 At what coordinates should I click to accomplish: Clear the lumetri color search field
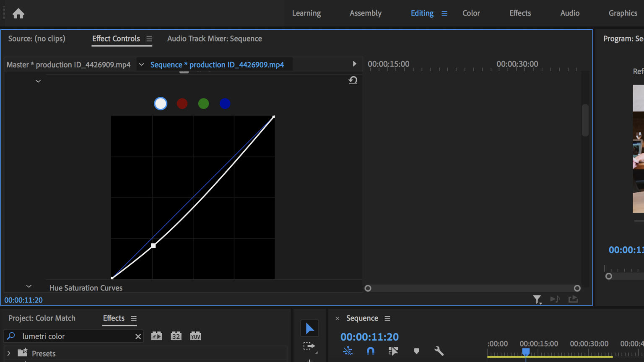click(138, 336)
